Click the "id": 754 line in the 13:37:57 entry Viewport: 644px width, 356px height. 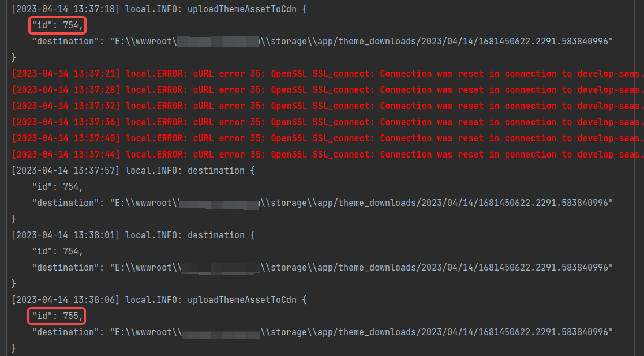pyautogui.click(x=58, y=186)
